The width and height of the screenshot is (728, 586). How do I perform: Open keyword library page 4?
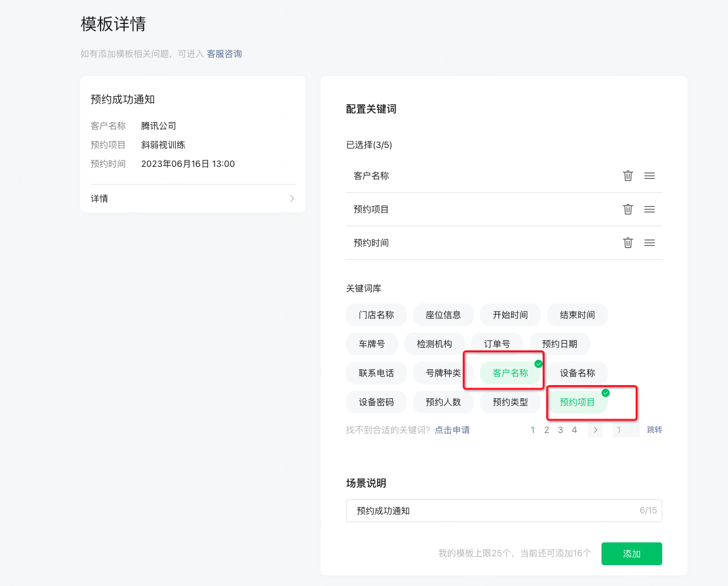(x=574, y=430)
